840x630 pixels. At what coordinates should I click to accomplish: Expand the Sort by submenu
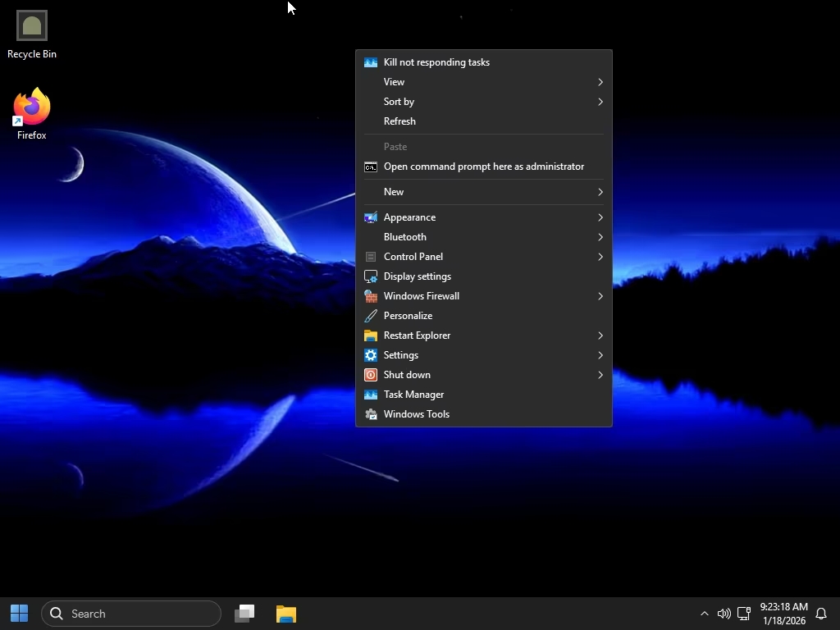[x=484, y=102]
